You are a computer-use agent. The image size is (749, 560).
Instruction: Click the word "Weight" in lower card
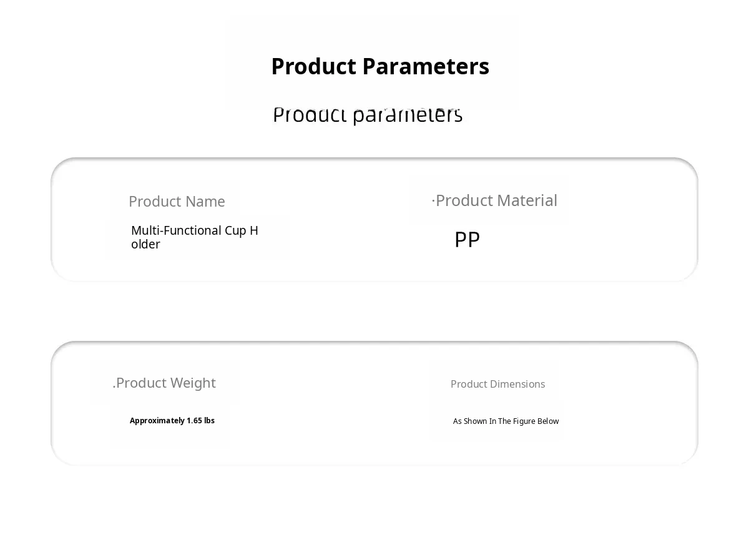click(x=193, y=383)
